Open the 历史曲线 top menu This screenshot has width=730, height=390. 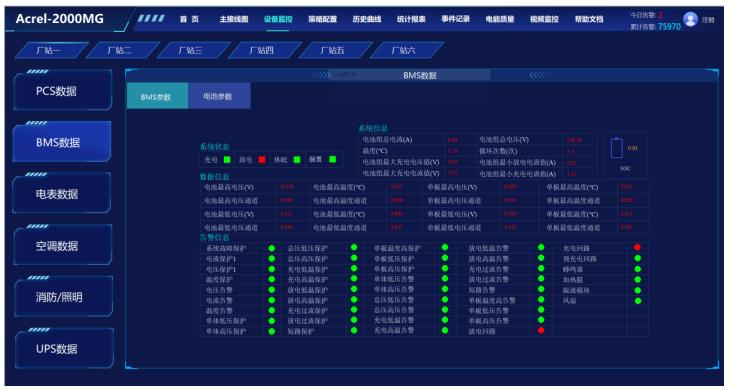point(367,19)
